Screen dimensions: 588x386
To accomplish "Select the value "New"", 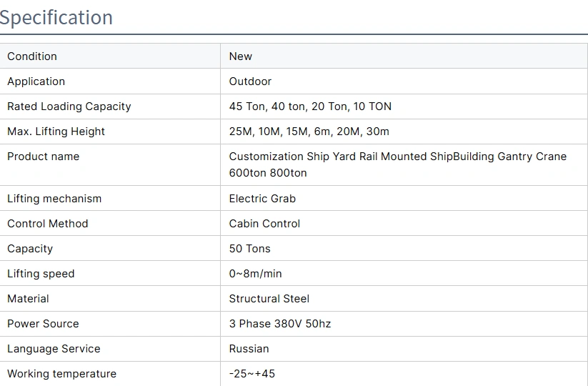I will pos(241,56).
